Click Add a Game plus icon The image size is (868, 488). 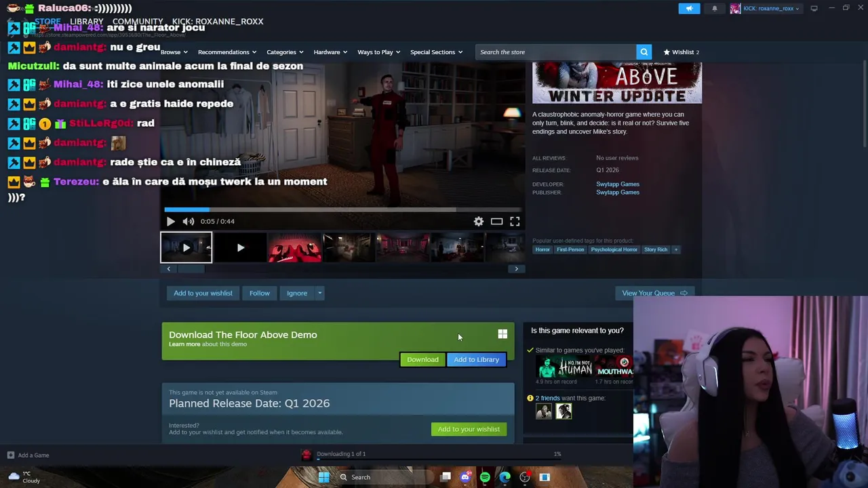point(10,455)
